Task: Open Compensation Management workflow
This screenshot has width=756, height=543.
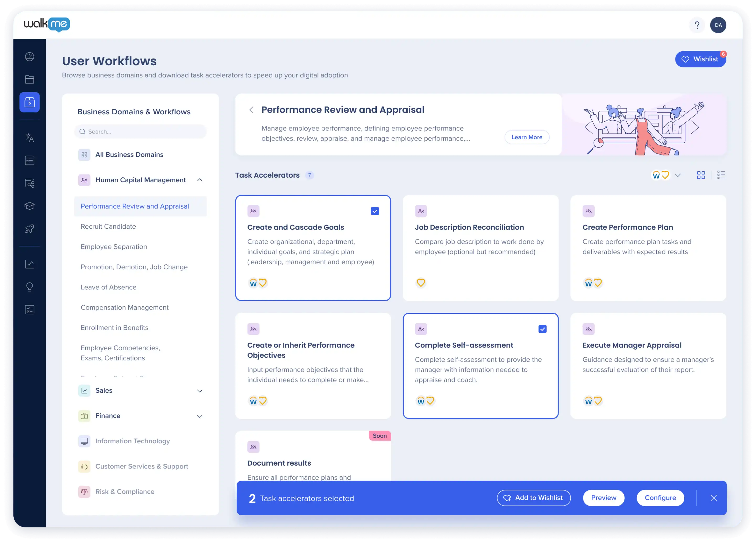Action: [124, 307]
